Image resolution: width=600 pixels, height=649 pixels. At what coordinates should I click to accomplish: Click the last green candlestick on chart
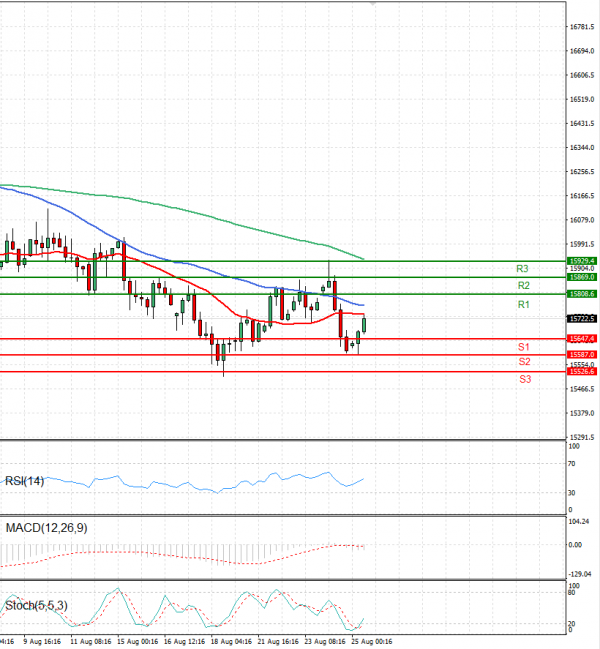[x=364, y=325]
